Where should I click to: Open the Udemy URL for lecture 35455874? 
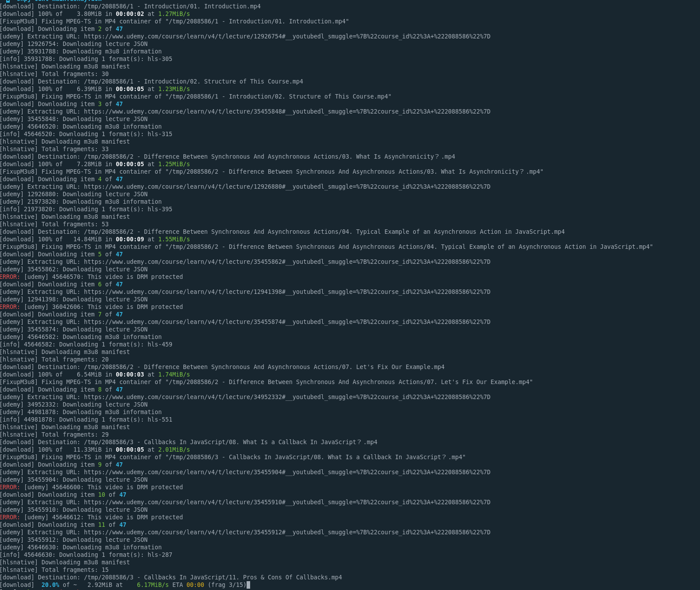[287, 322]
